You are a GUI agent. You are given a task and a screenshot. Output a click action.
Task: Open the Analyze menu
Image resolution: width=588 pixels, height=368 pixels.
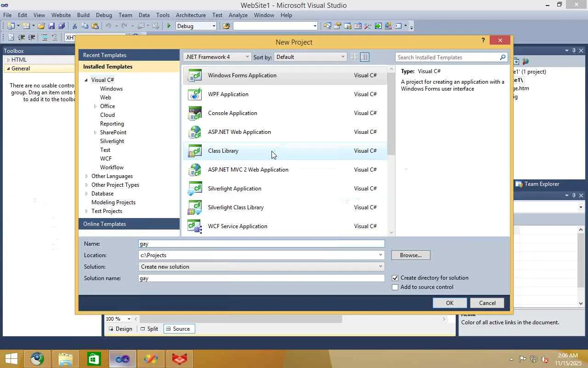(238, 15)
